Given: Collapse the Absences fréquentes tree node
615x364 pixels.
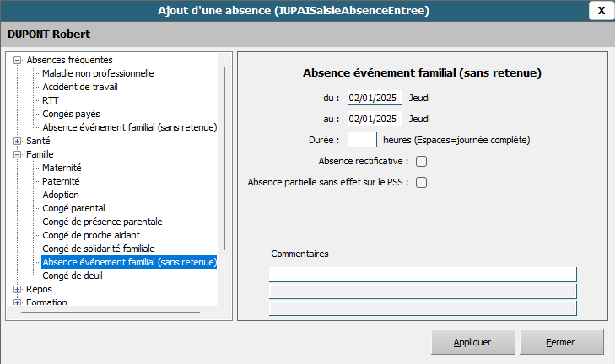Looking at the screenshot, I should (19, 60).
